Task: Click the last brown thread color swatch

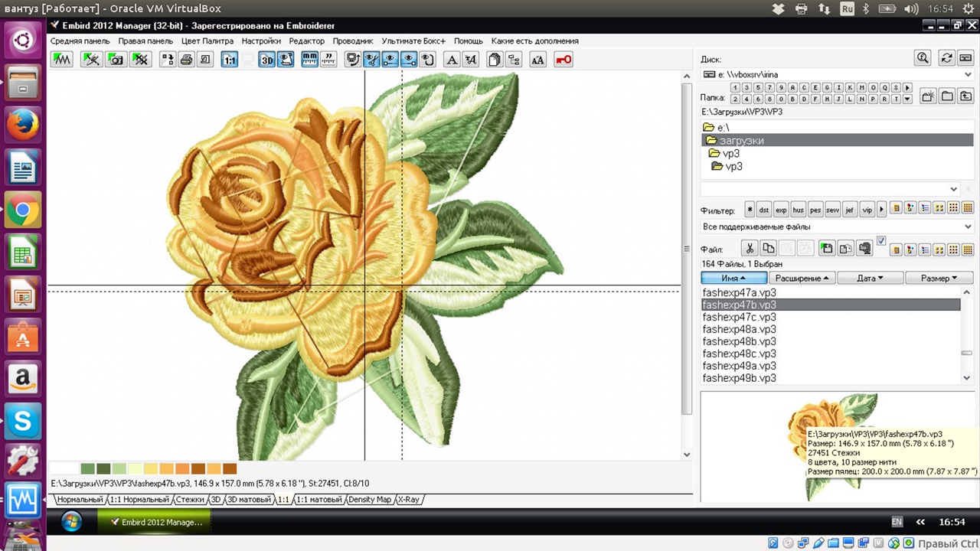Action: (x=229, y=468)
